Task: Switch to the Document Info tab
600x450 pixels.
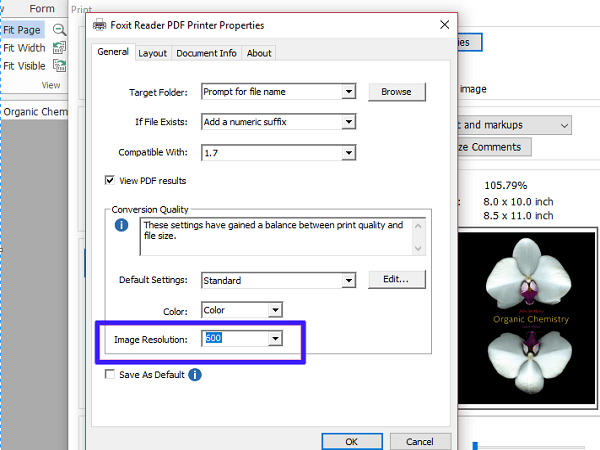Action: pyautogui.click(x=206, y=53)
